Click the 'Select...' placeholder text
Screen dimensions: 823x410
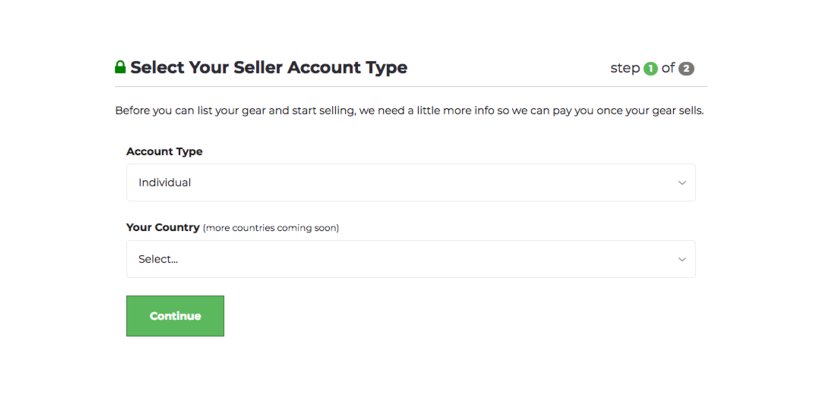click(158, 259)
